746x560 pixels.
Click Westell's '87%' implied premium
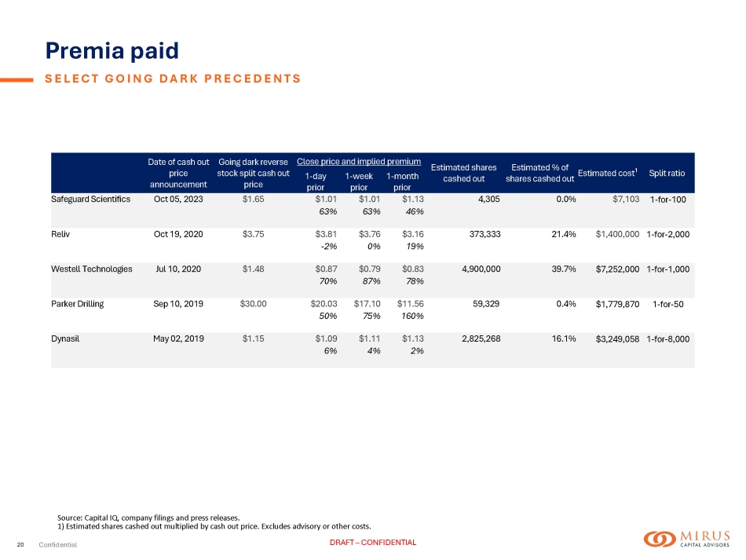(371, 281)
